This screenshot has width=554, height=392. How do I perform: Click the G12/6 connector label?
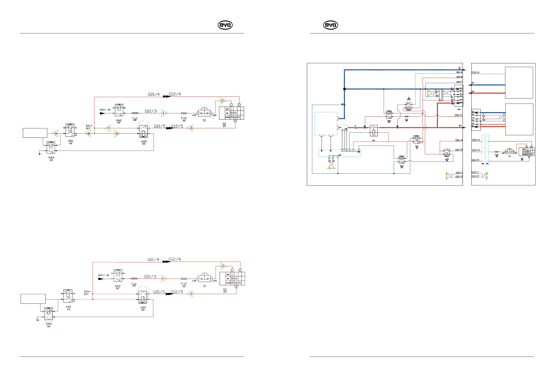pos(475,72)
